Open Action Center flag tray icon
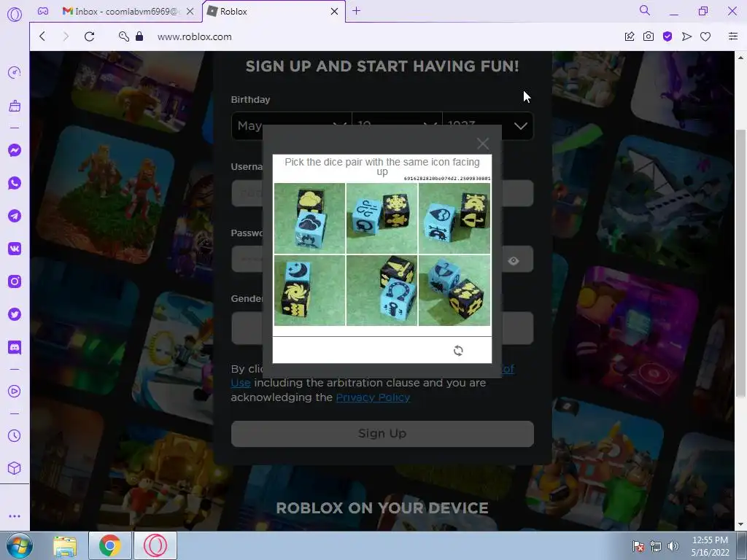The image size is (747, 560). click(x=638, y=546)
